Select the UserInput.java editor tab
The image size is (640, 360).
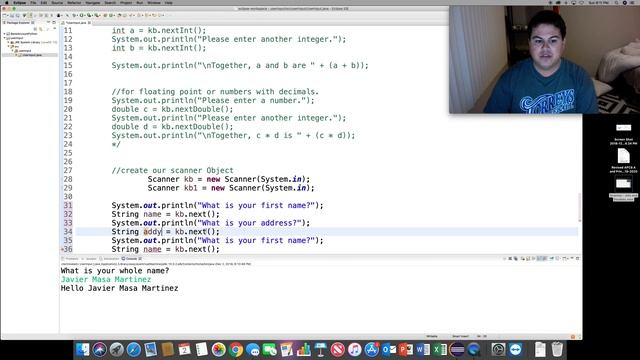pos(76,23)
